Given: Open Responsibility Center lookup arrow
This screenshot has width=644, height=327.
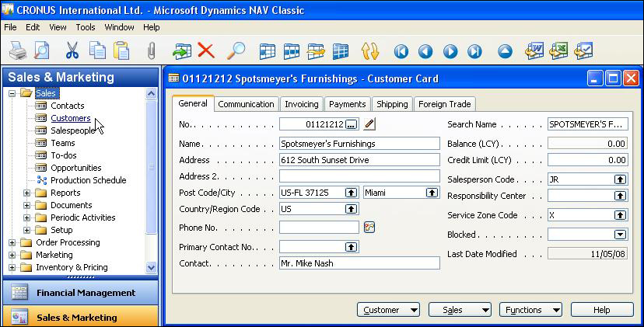Looking at the screenshot, I should [620, 196].
